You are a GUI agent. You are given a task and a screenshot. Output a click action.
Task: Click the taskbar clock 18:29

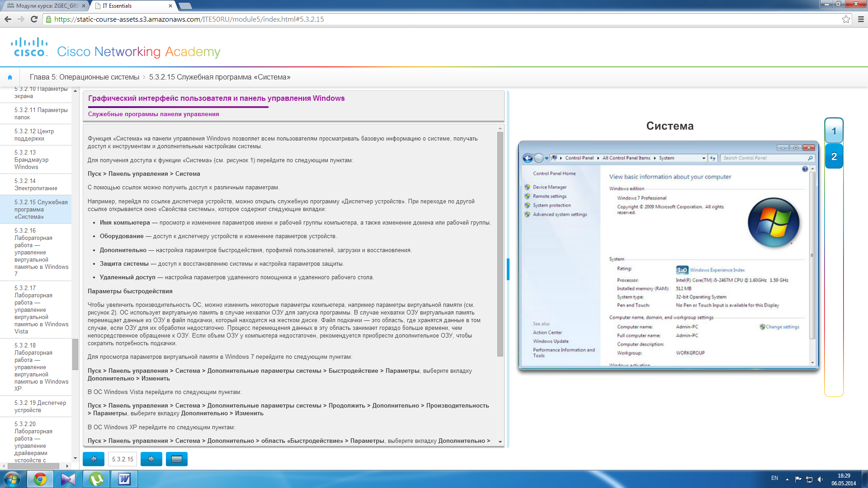point(844,479)
